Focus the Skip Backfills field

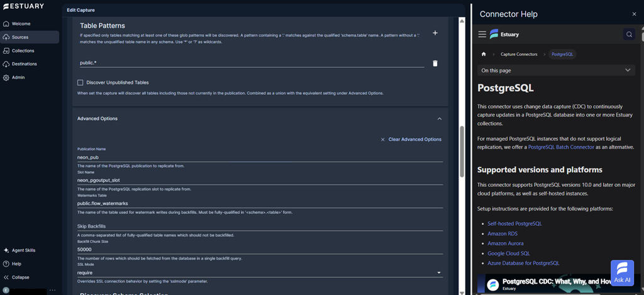click(x=260, y=226)
